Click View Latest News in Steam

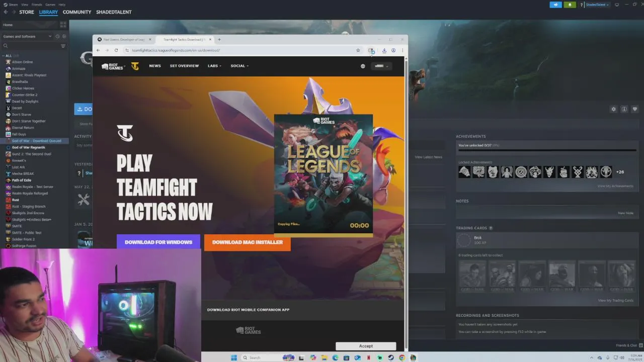[429, 157]
